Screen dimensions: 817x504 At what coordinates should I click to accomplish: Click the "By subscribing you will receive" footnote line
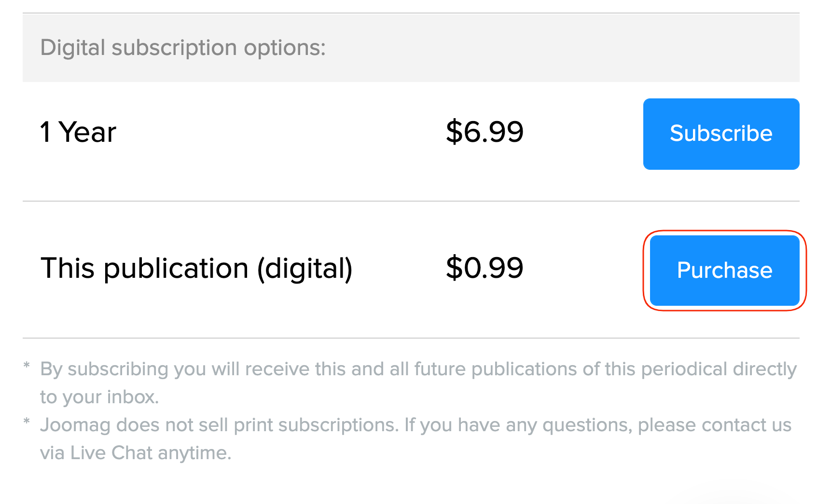click(x=193, y=369)
